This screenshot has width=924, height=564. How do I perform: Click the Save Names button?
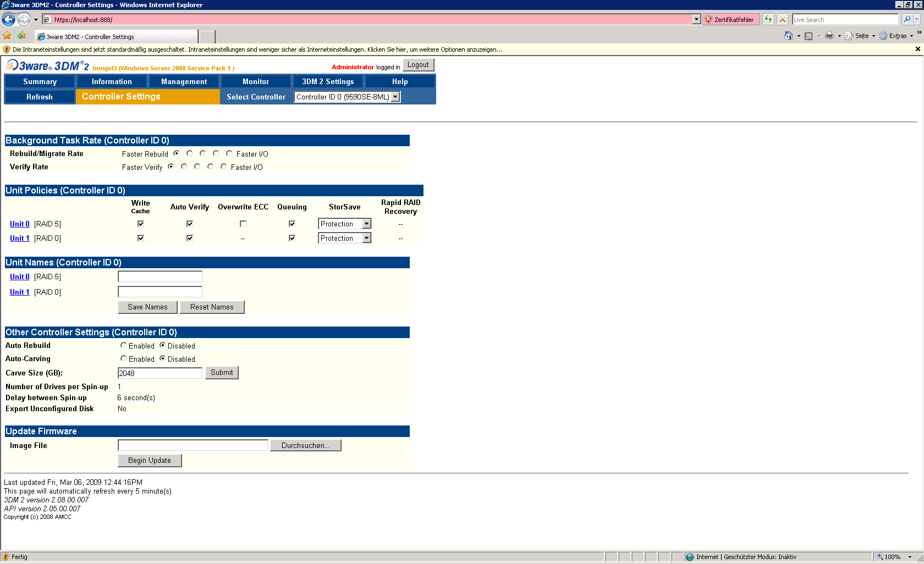tap(147, 307)
